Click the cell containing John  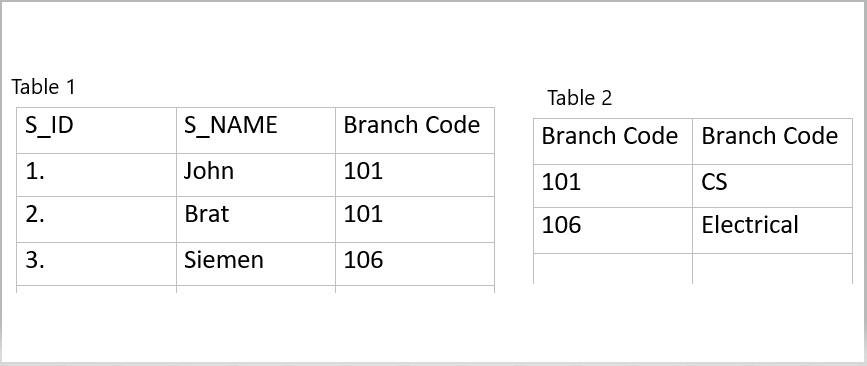point(255,175)
